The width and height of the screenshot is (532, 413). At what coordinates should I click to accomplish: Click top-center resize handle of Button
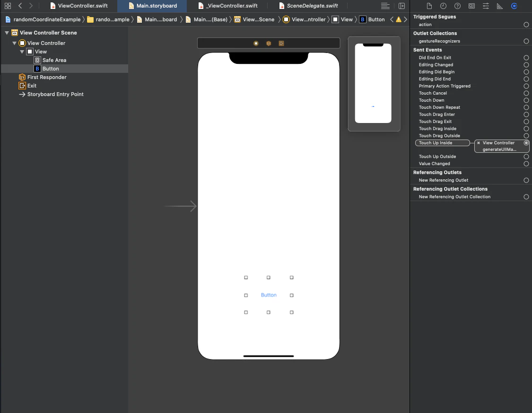tap(269, 278)
